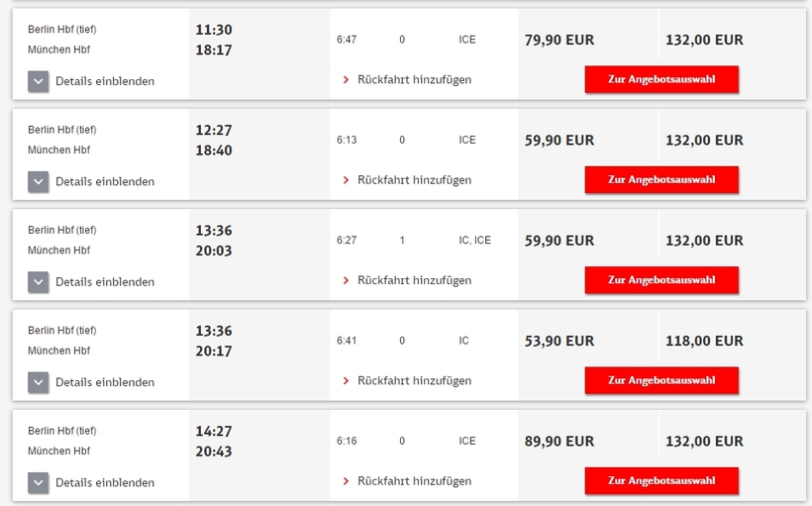Click Details einblenden text for 14:27 train

point(105,482)
